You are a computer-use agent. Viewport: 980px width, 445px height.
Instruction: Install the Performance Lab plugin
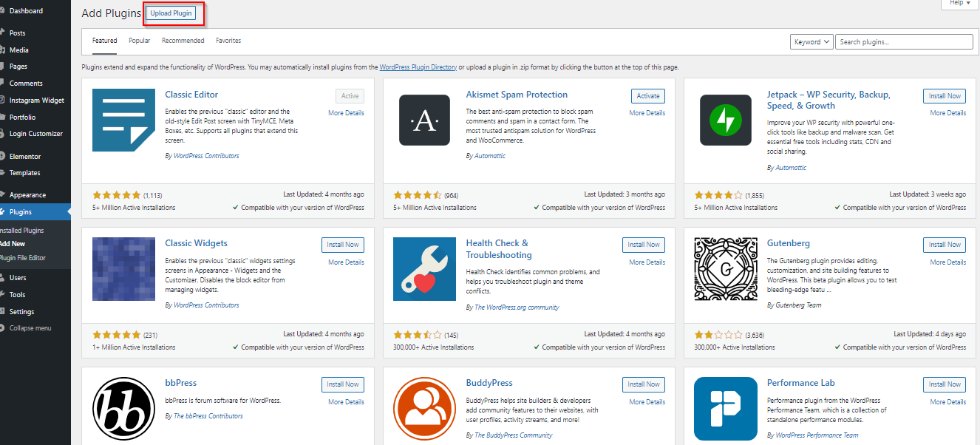(945, 384)
